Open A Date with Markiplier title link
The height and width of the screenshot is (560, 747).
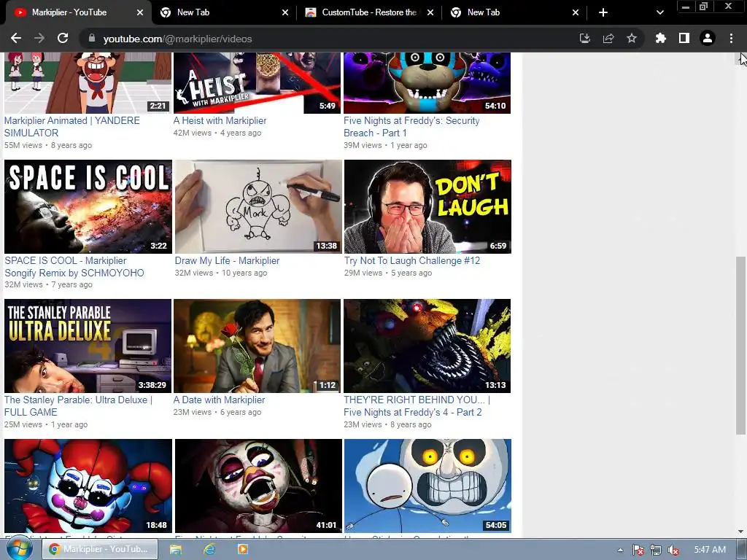tap(219, 400)
